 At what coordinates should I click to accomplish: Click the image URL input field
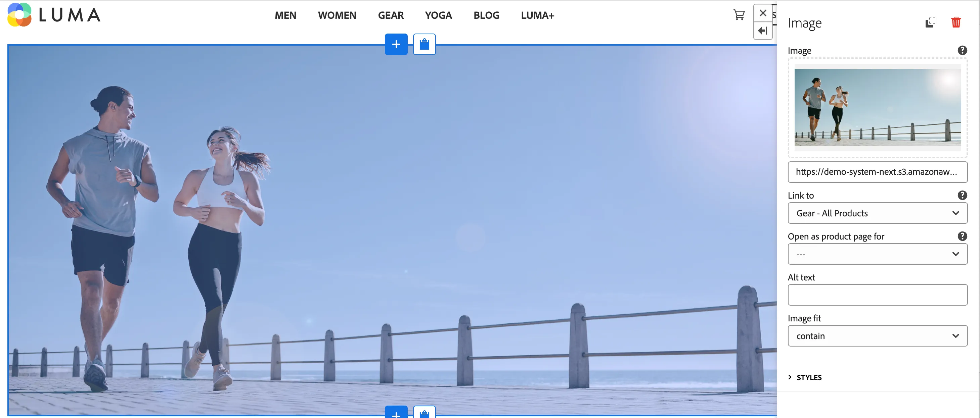[x=877, y=172]
